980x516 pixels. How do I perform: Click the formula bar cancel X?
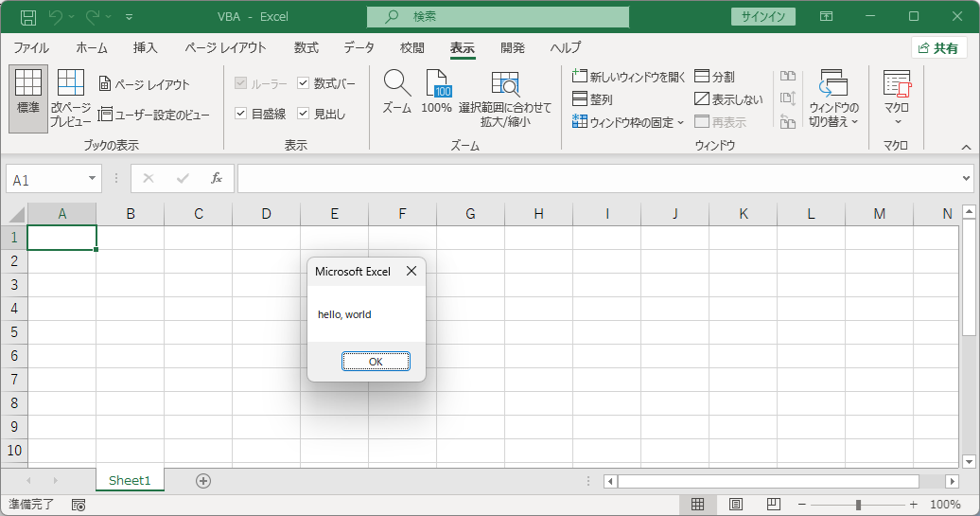coord(149,178)
